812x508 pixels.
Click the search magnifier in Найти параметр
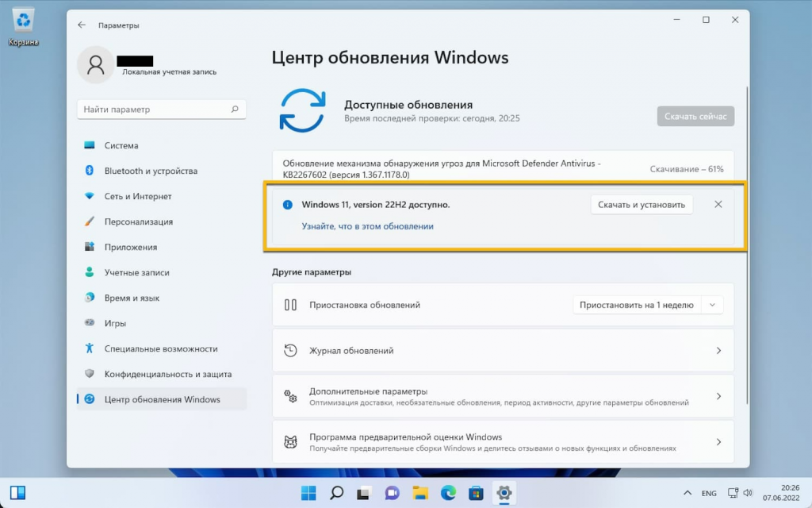pos(235,110)
